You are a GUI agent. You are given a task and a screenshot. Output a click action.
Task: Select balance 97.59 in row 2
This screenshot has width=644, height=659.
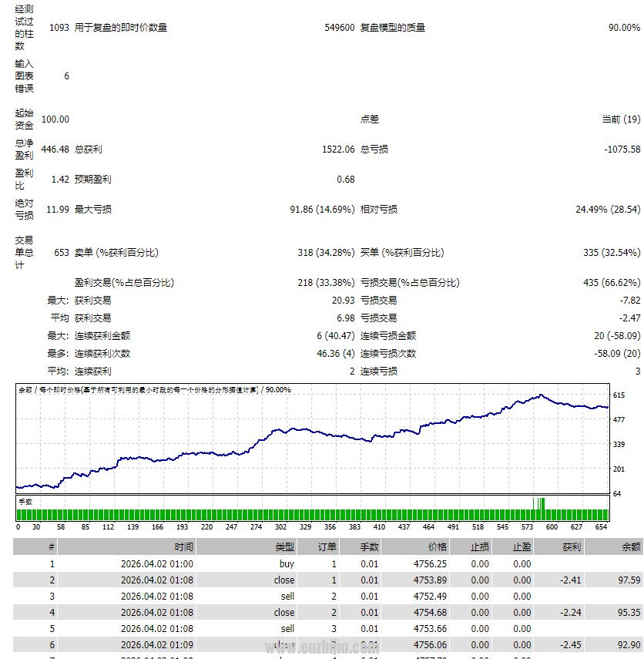tap(629, 580)
